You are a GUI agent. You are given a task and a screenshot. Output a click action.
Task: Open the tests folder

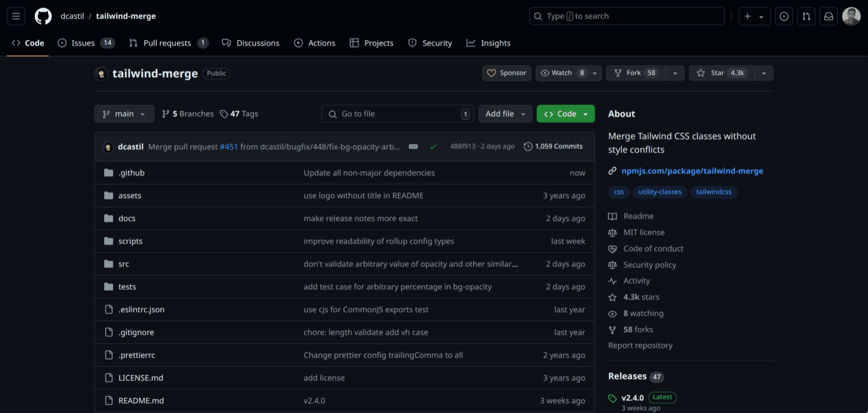(x=127, y=287)
